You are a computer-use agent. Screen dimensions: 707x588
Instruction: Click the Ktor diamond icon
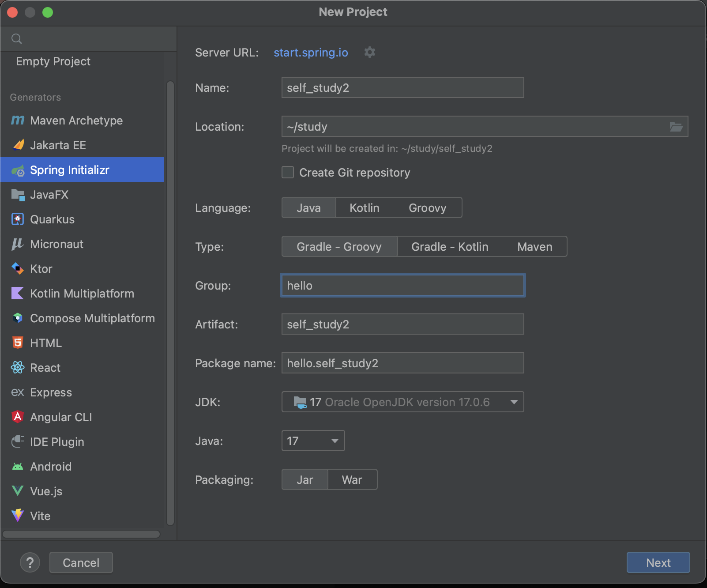click(x=18, y=268)
